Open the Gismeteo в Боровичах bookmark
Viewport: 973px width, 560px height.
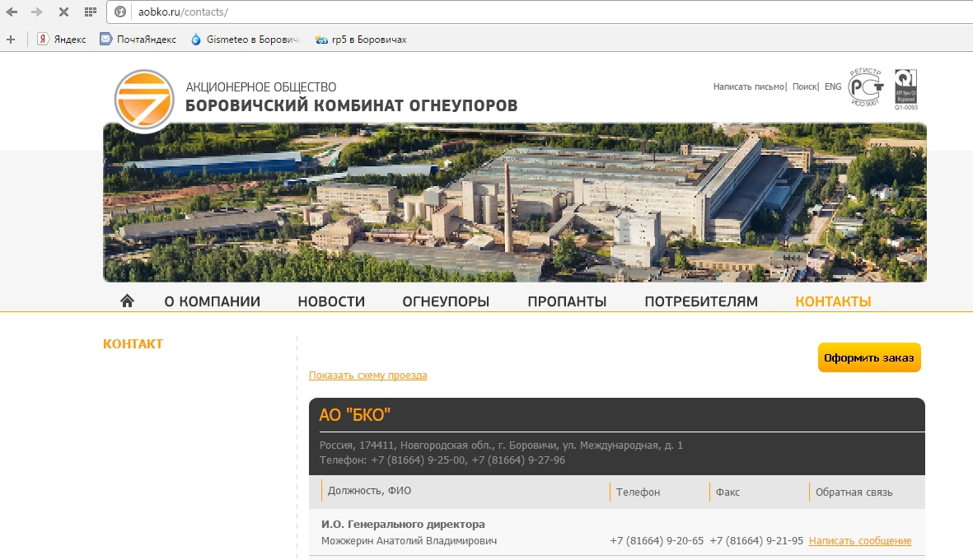coord(246,39)
